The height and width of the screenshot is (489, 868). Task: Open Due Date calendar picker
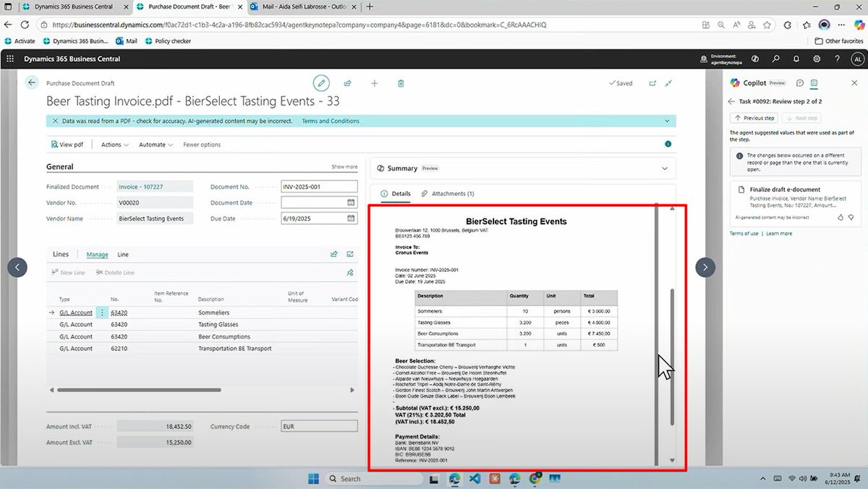(x=351, y=218)
